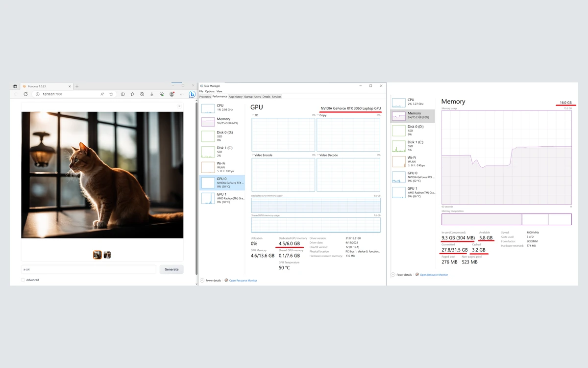Expand the Video Encode graph dropdown
Viewport: 588px width, 368px height.
(253, 155)
